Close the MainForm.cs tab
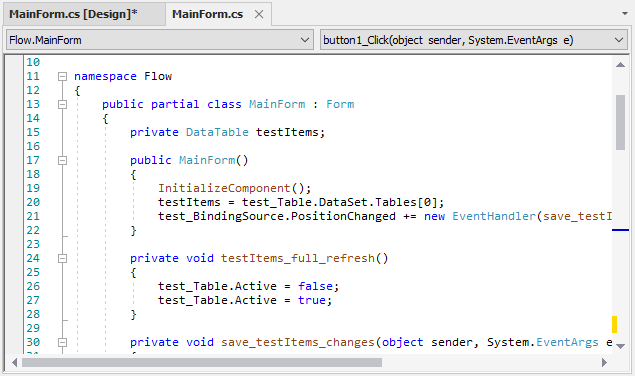The height and width of the screenshot is (376, 635). [259, 15]
